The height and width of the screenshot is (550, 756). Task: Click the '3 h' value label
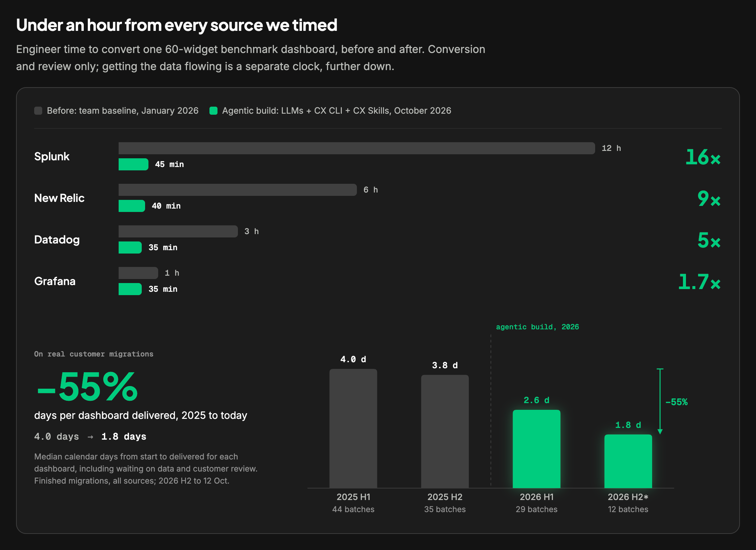(x=251, y=231)
